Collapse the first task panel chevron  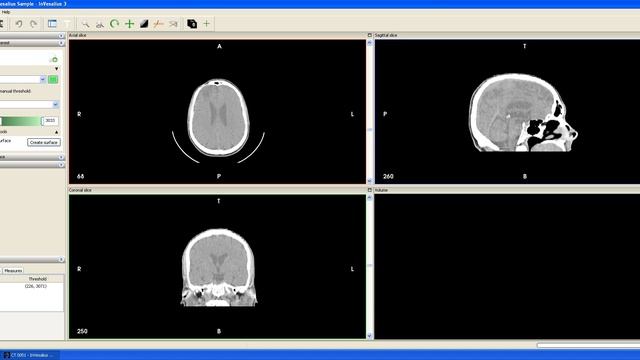pyautogui.click(x=61, y=36)
